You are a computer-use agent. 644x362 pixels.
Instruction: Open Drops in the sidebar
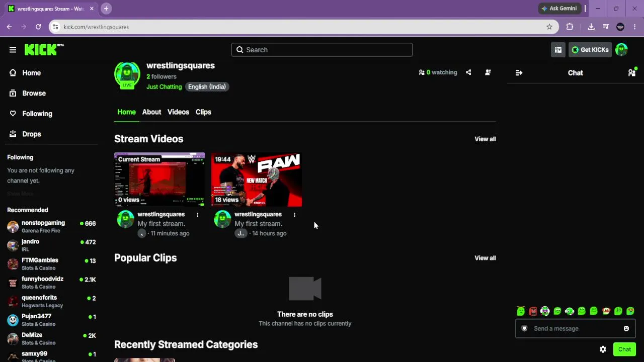[x=32, y=134]
